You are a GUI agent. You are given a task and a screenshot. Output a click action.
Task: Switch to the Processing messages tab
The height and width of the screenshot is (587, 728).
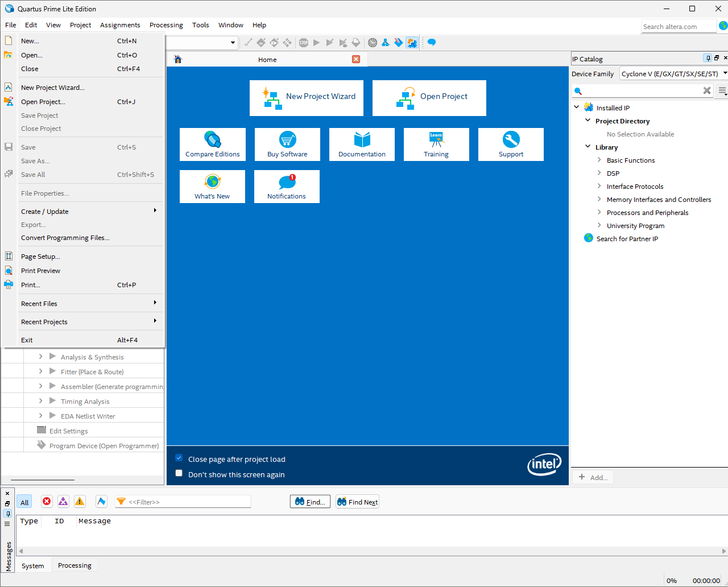click(75, 565)
